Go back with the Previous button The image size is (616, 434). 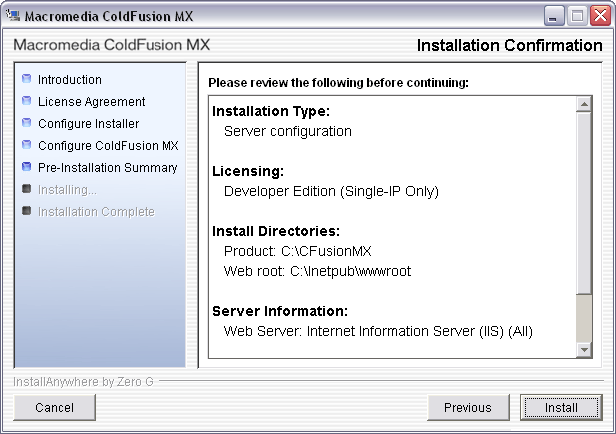[467, 407]
